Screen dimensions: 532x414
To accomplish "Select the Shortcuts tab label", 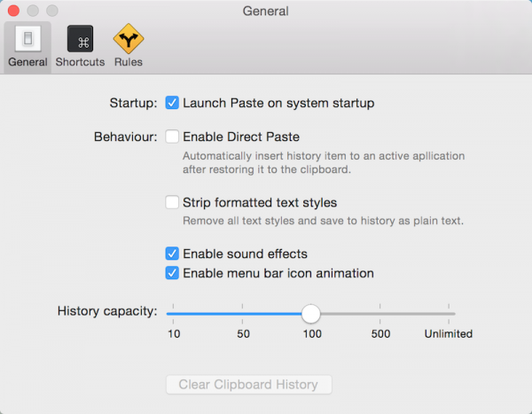I will tap(80, 62).
